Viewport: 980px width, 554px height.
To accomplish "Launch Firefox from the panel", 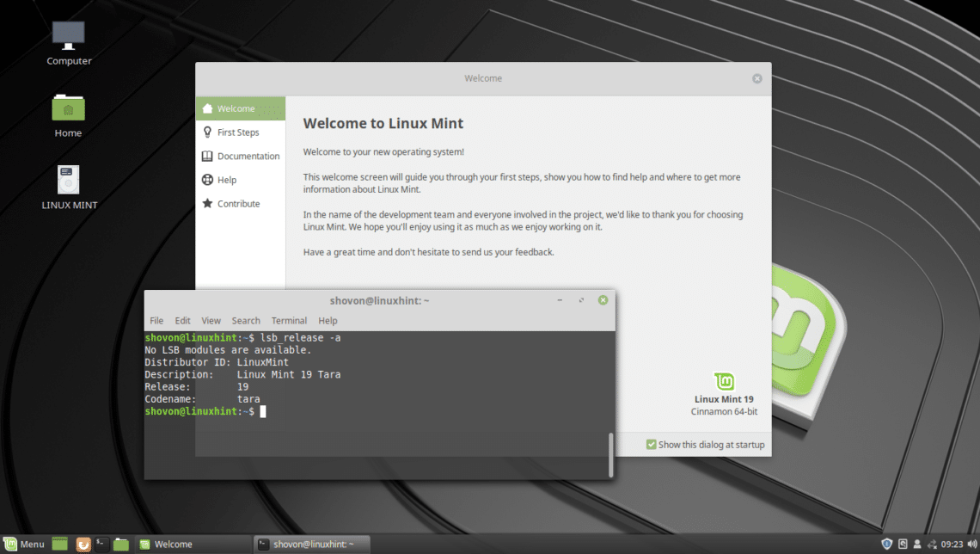I will [83, 544].
